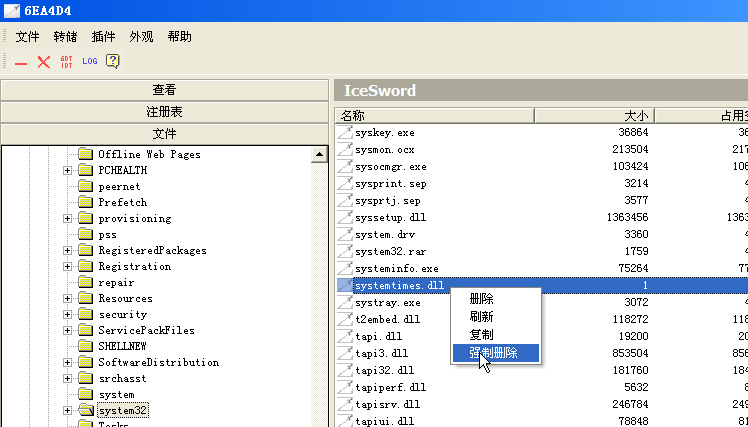748x427 pixels.
Task: Click the folder icon for Prefetch
Action: click(x=85, y=202)
